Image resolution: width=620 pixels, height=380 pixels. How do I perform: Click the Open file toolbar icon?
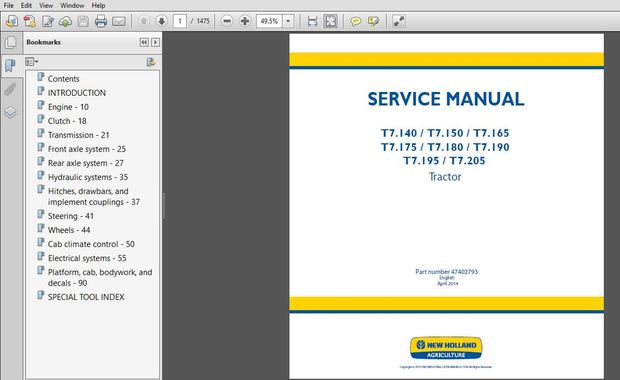[x=11, y=21]
